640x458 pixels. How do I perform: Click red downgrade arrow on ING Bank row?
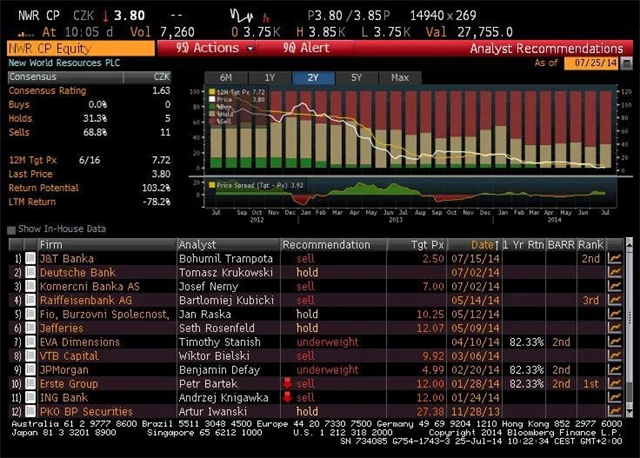288,397
